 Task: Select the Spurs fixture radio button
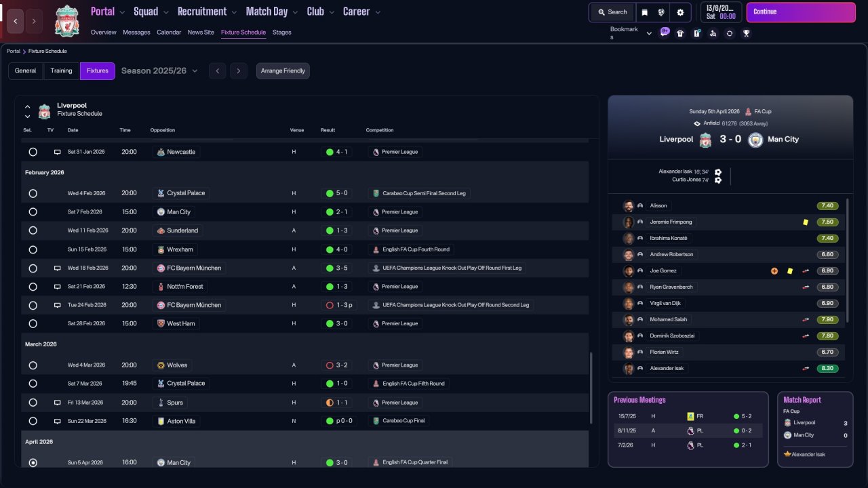(x=33, y=403)
